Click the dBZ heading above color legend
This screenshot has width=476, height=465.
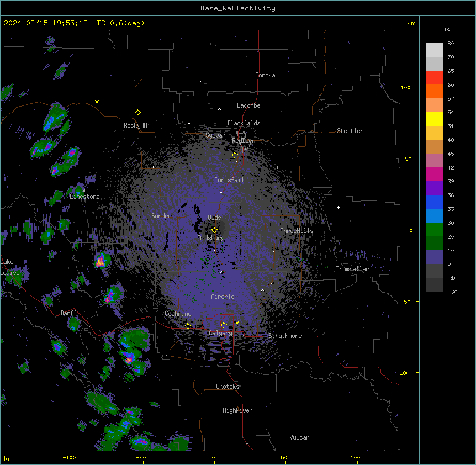pyautogui.click(x=447, y=29)
